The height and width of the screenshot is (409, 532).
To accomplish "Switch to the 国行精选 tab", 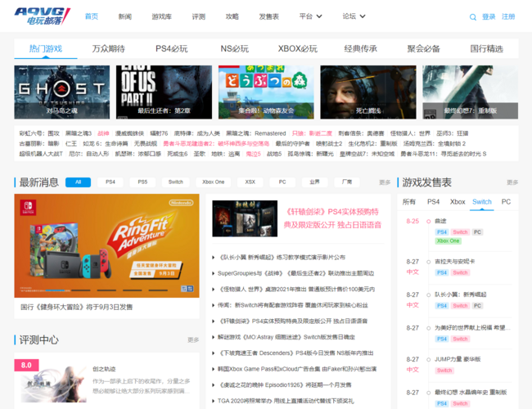I will tap(486, 48).
